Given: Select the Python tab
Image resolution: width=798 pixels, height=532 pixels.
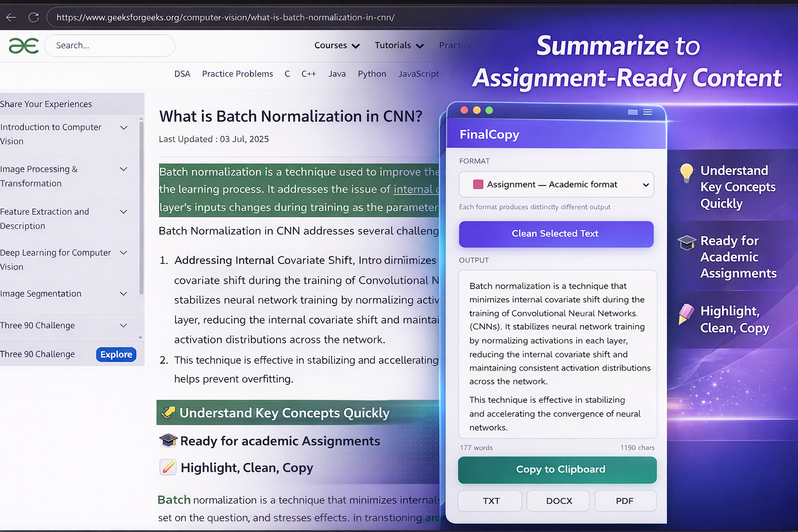Looking at the screenshot, I should [x=372, y=74].
